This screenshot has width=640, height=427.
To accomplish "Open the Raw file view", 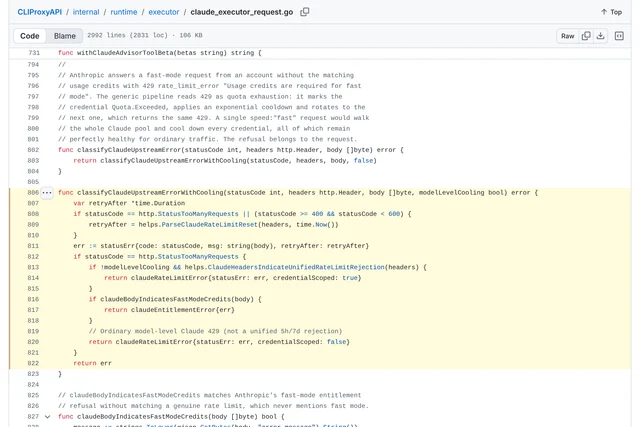I will click(x=567, y=36).
